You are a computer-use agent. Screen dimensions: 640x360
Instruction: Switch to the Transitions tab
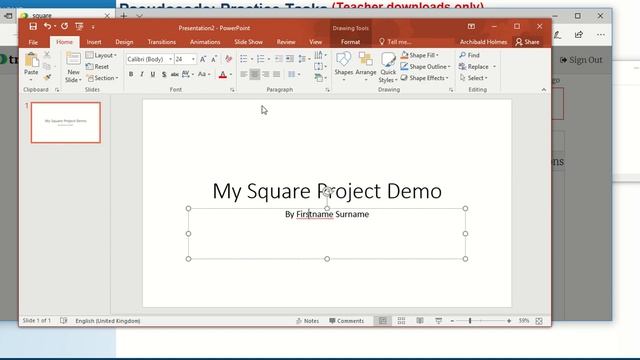(162, 42)
